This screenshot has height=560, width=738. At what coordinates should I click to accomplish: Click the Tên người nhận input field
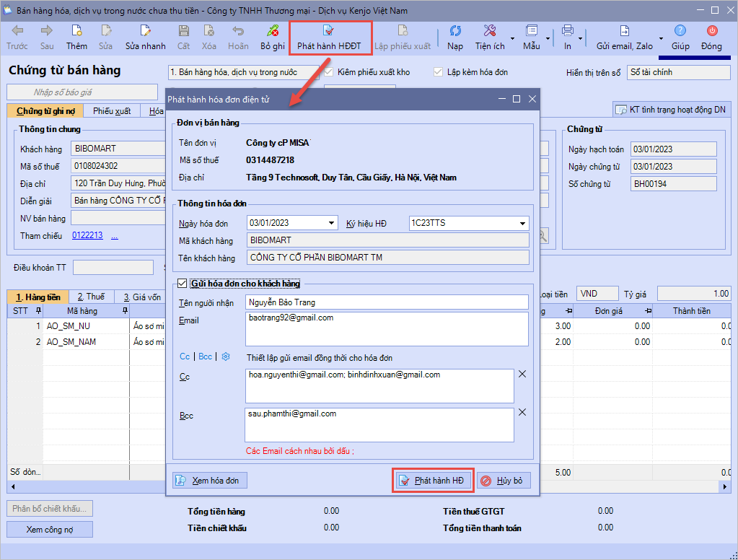point(387,302)
